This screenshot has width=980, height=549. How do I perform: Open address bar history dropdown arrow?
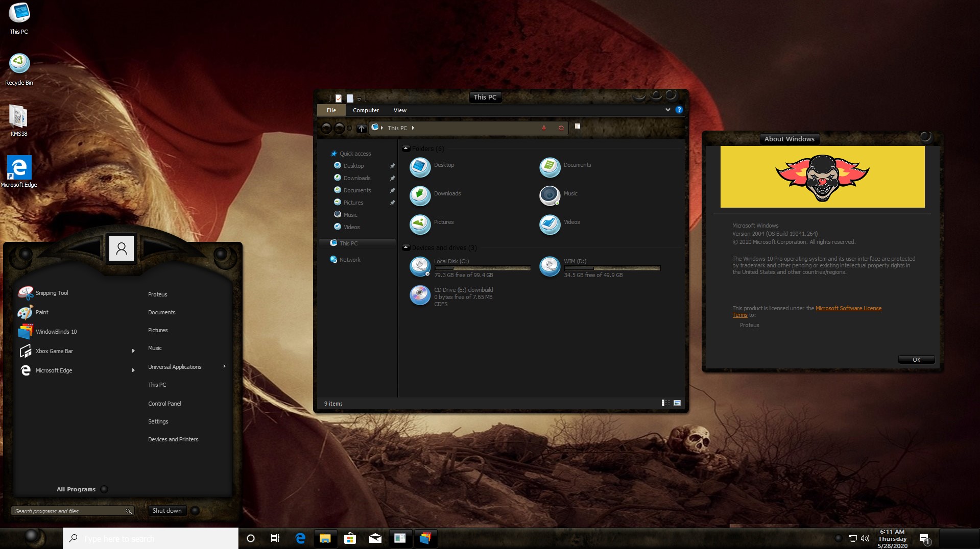[544, 128]
